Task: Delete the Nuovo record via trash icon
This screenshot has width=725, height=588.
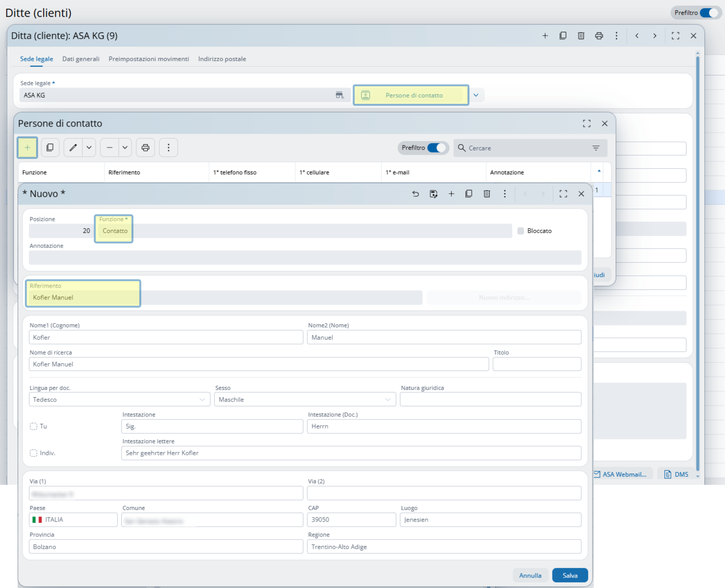Action: (487, 194)
